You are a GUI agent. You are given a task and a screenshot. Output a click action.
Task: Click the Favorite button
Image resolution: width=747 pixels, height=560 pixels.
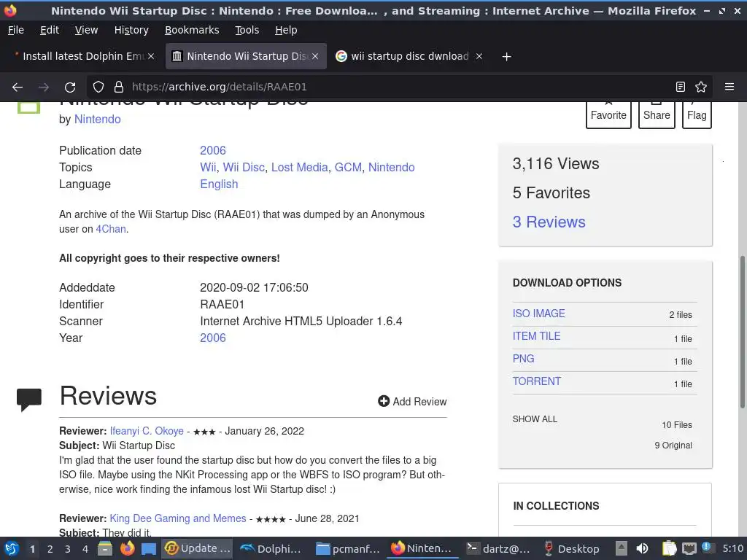tap(608, 114)
